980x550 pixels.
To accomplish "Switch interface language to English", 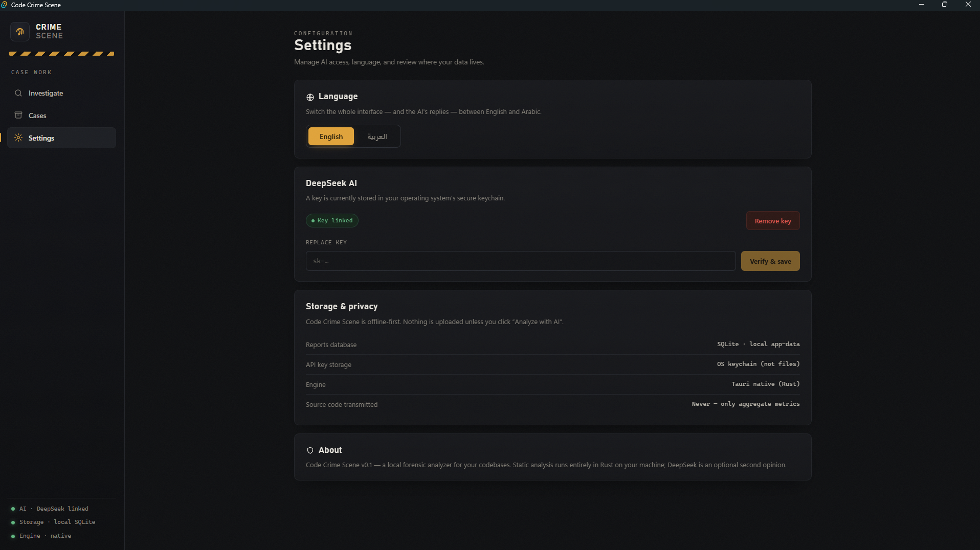I will tap(331, 136).
